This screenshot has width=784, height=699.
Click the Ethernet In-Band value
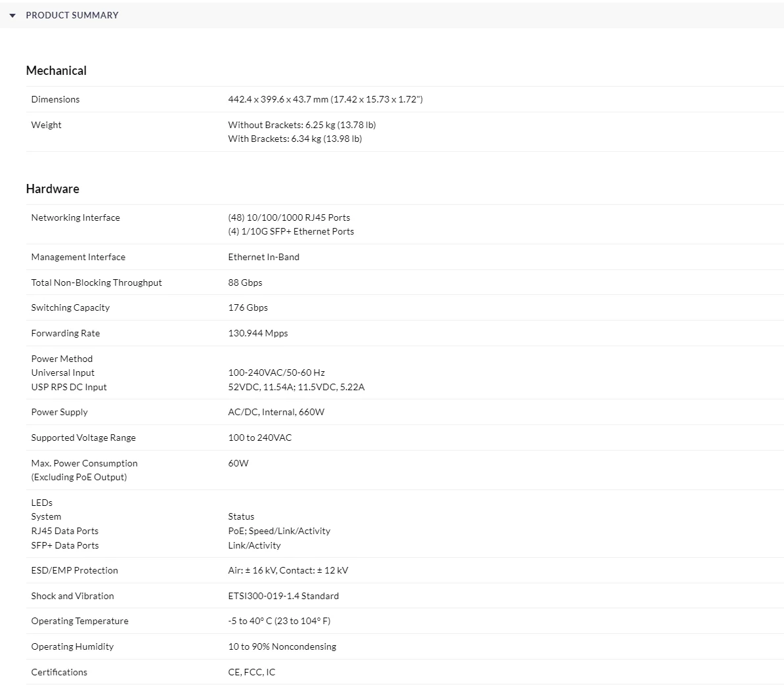[263, 257]
